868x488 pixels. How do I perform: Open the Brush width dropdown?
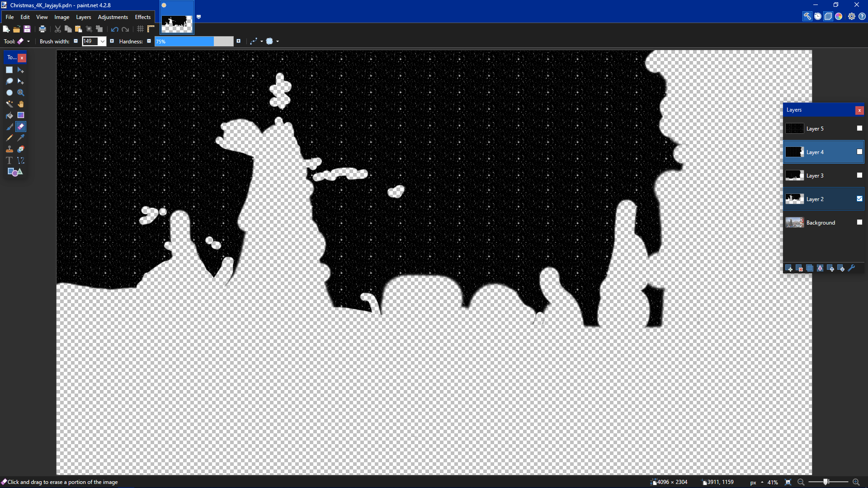click(x=103, y=42)
